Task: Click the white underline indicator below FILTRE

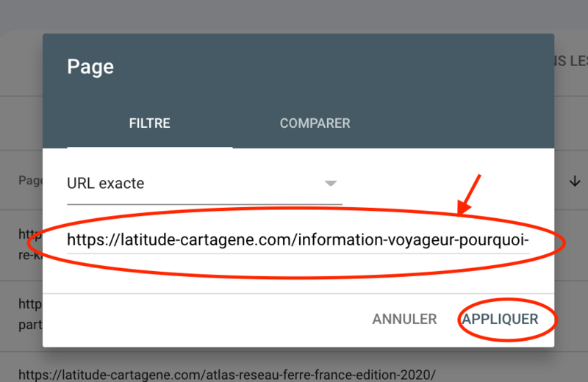Action: click(x=150, y=147)
